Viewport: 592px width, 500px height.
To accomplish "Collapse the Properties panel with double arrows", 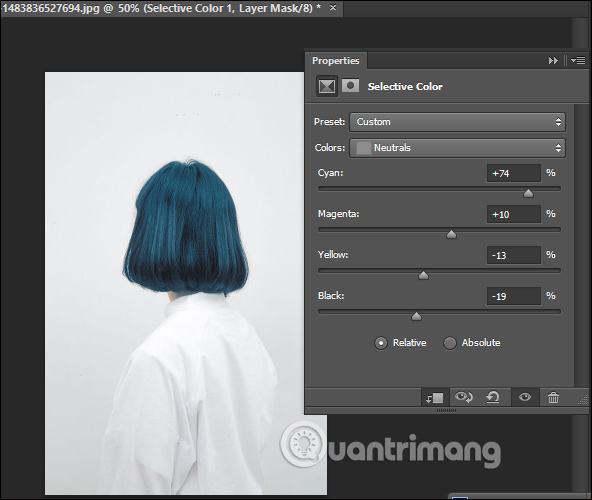I will pyautogui.click(x=553, y=60).
